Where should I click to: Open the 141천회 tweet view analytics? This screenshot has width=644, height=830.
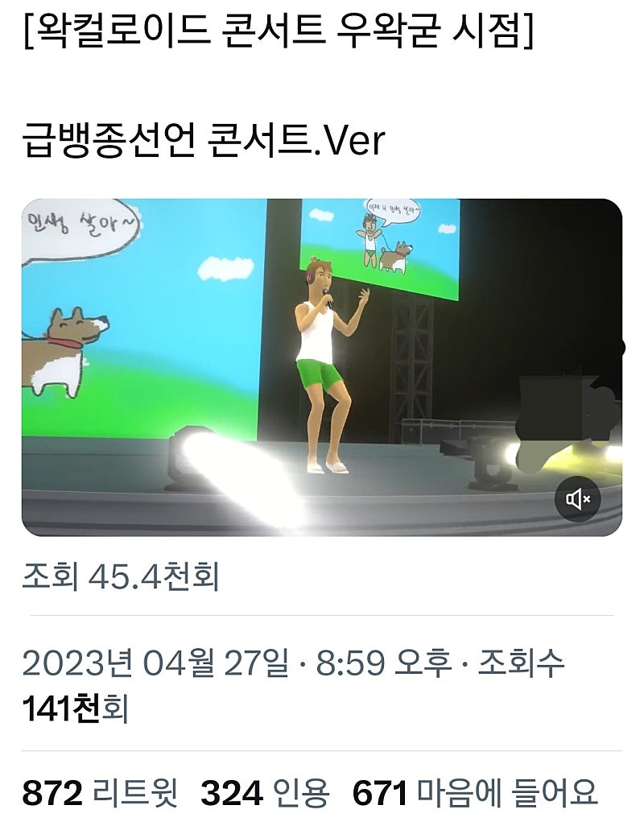click(76, 708)
